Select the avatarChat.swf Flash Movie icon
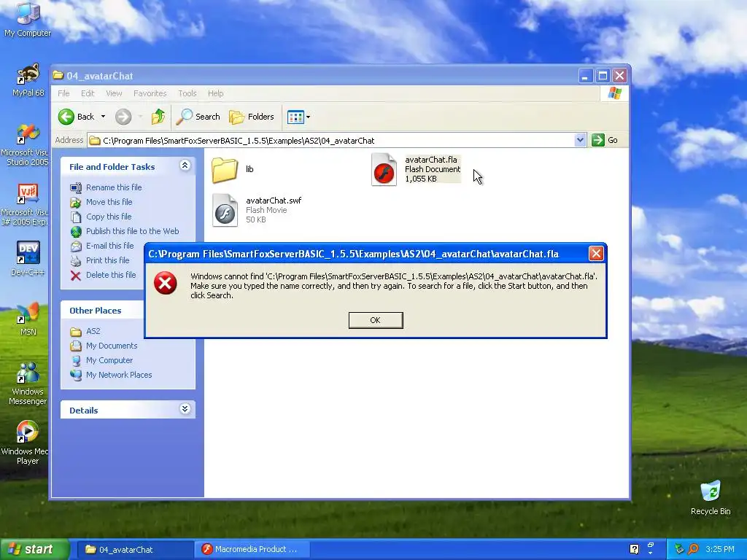The height and width of the screenshot is (560, 747). click(x=225, y=210)
